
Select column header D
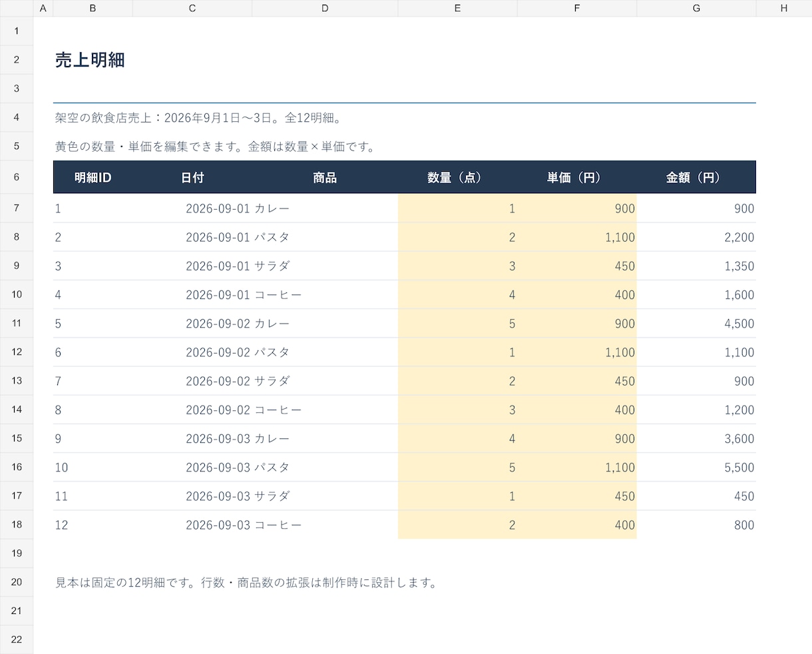[x=325, y=8]
